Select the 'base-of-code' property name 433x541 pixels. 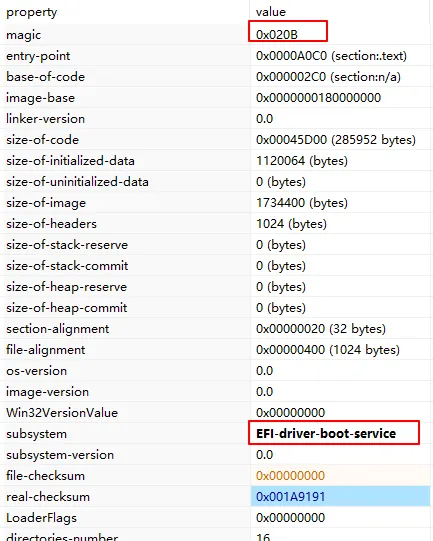click(45, 77)
